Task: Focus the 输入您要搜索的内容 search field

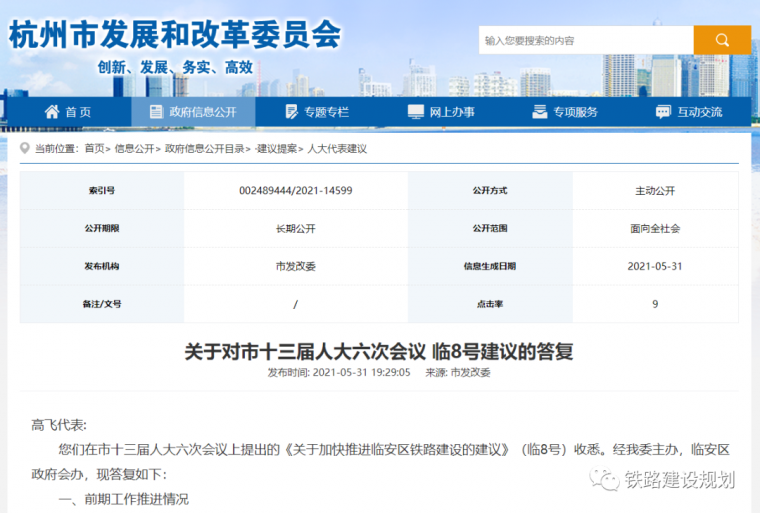Action: click(x=585, y=41)
